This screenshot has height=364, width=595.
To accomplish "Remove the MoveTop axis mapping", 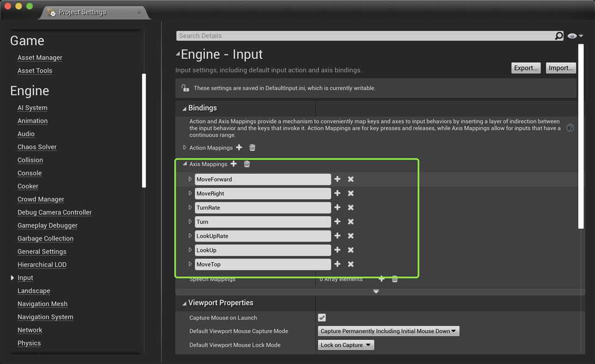I will [351, 264].
